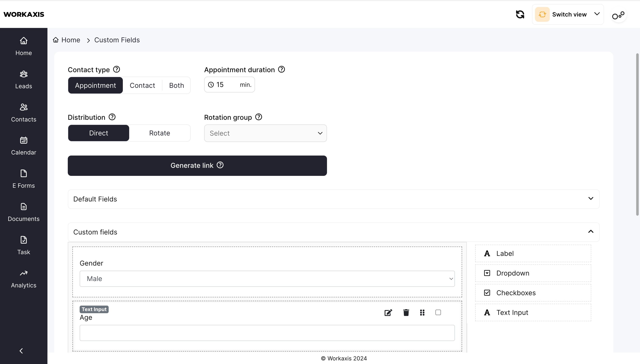Click the refresh sync icon in header

(x=520, y=15)
